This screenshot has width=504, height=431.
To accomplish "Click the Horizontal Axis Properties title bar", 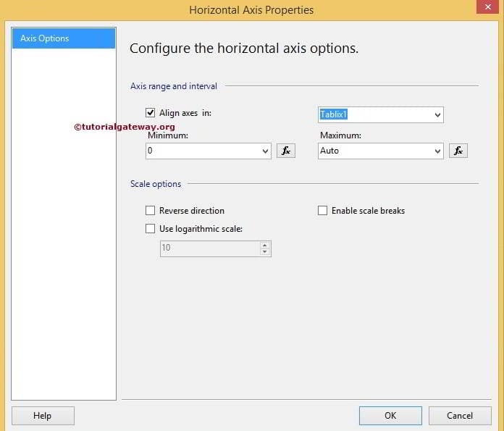I will click(252, 10).
